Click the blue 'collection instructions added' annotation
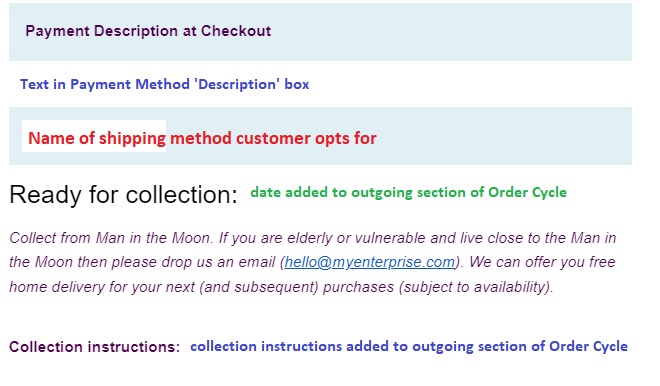Viewport: 660px width, 386px height. point(409,346)
